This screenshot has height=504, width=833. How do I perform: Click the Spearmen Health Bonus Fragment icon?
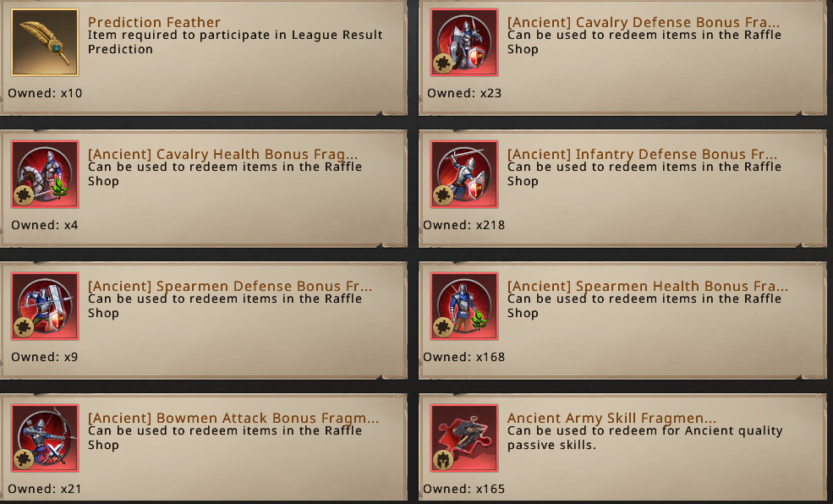(464, 306)
